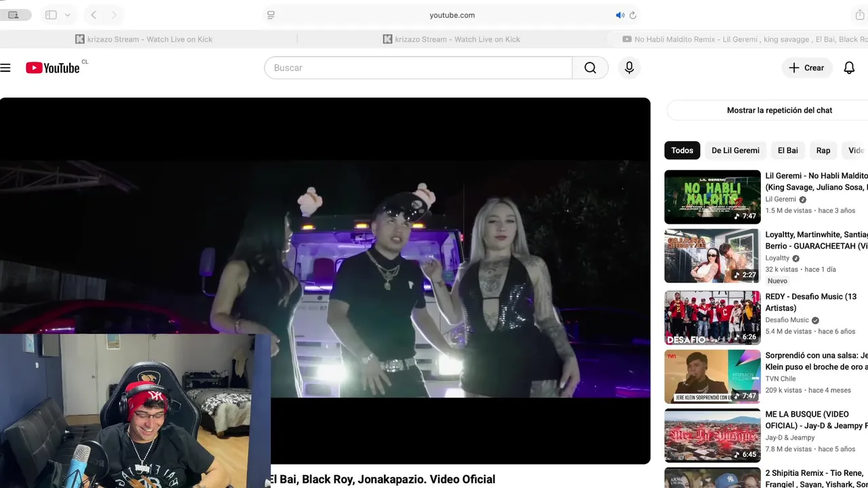This screenshot has width=868, height=488.
Task: Open REDY - Desafio Music title
Action: [x=811, y=302]
